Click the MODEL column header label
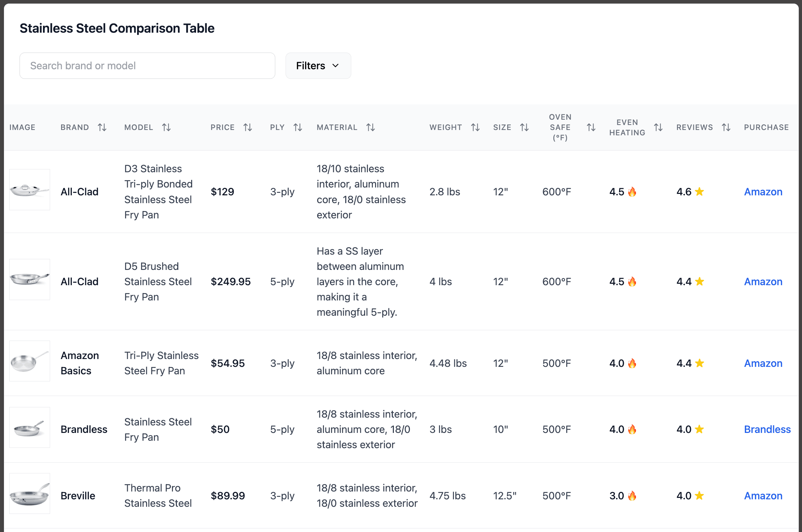 coord(139,127)
